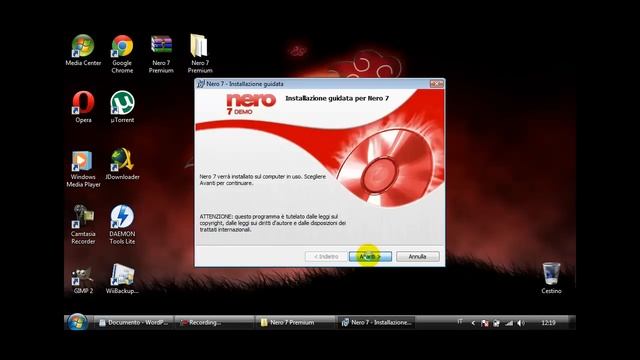Switch to Documento - WordPad taskbar item
Screen dimensions: 640x360
click(133, 322)
